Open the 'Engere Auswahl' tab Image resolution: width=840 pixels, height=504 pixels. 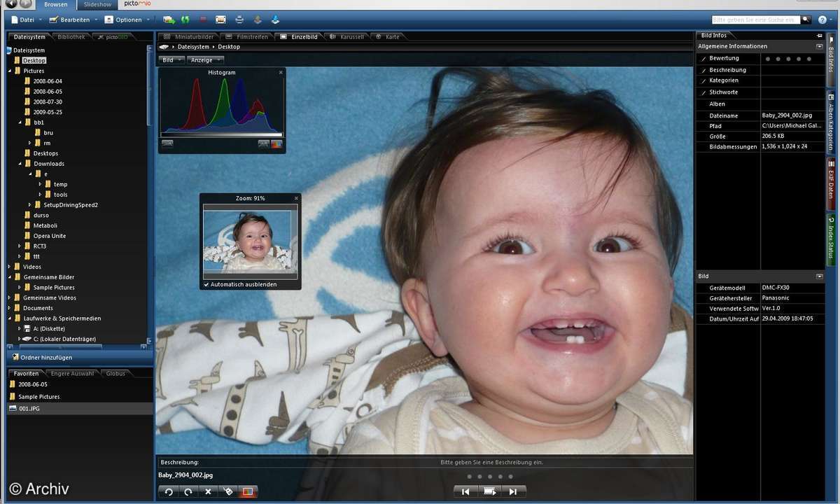click(x=72, y=374)
